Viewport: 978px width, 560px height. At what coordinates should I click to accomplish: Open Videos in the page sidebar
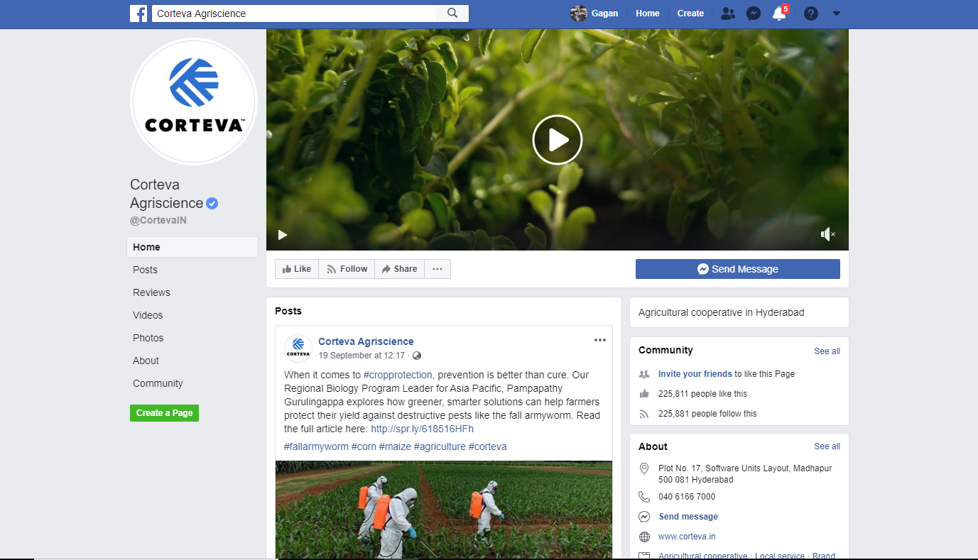point(148,315)
